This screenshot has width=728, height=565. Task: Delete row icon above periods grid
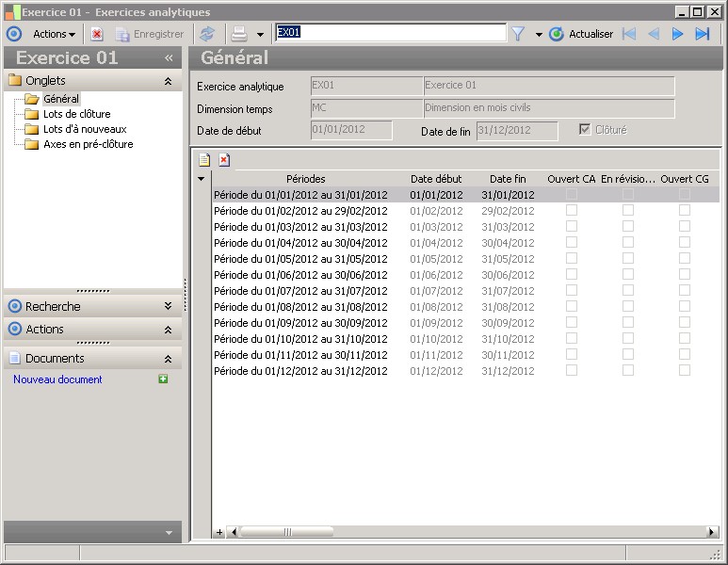(x=224, y=160)
